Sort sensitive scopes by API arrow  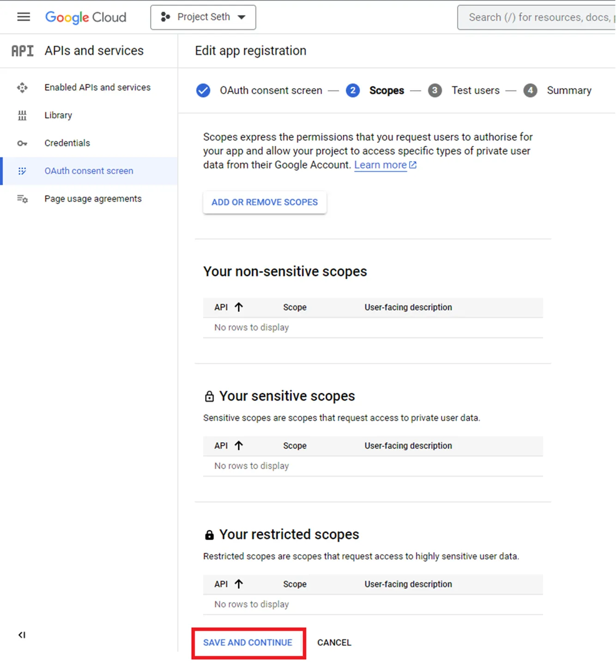coord(238,446)
